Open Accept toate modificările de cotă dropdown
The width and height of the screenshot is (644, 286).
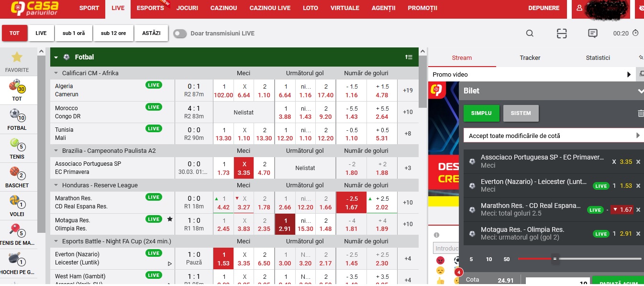[x=554, y=136]
